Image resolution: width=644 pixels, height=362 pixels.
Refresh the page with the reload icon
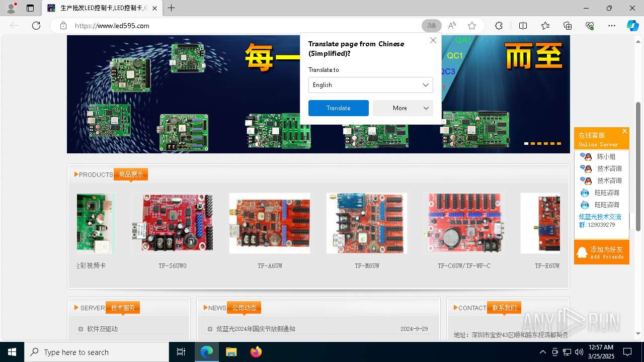36,26
